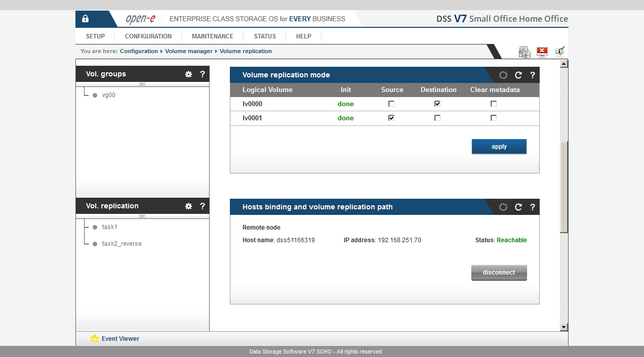
Task: Click scrollbar up arrow
Action: [564, 64]
